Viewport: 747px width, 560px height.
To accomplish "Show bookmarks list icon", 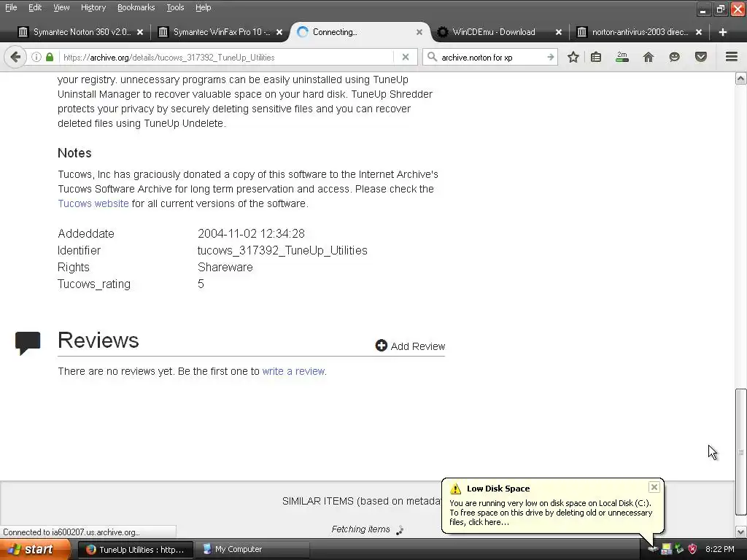I will tap(596, 57).
